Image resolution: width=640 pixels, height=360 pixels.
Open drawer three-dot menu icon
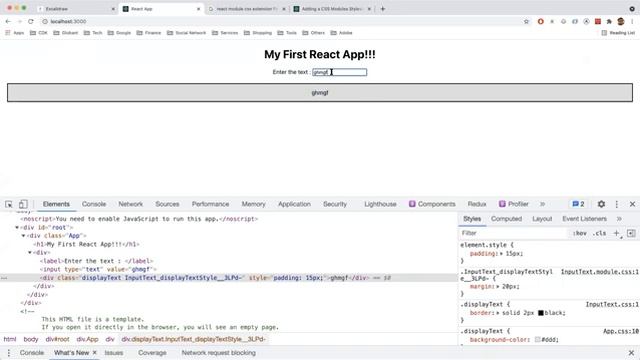pos(9,353)
